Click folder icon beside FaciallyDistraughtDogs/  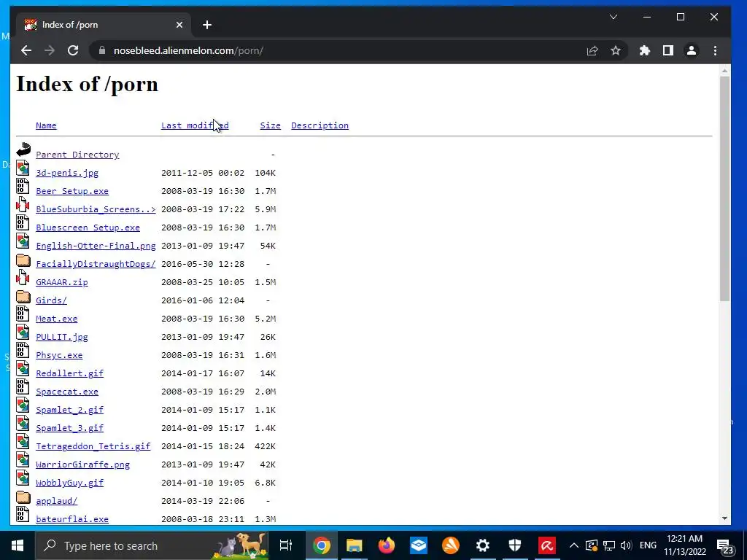point(23,260)
